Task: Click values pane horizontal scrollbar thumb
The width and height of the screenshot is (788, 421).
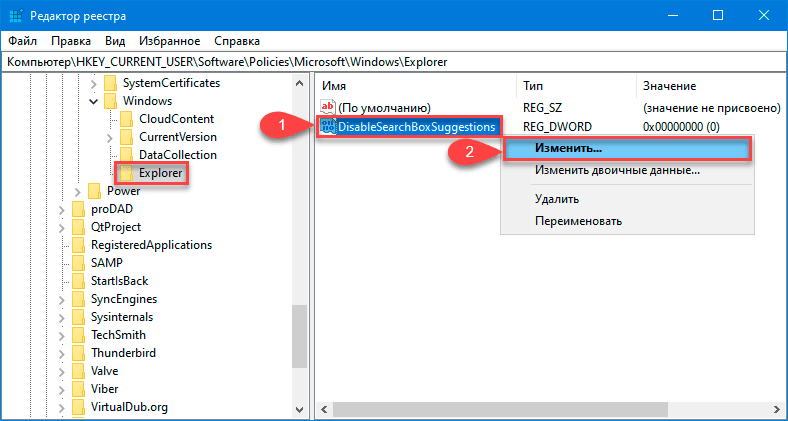Action: [501, 409]
